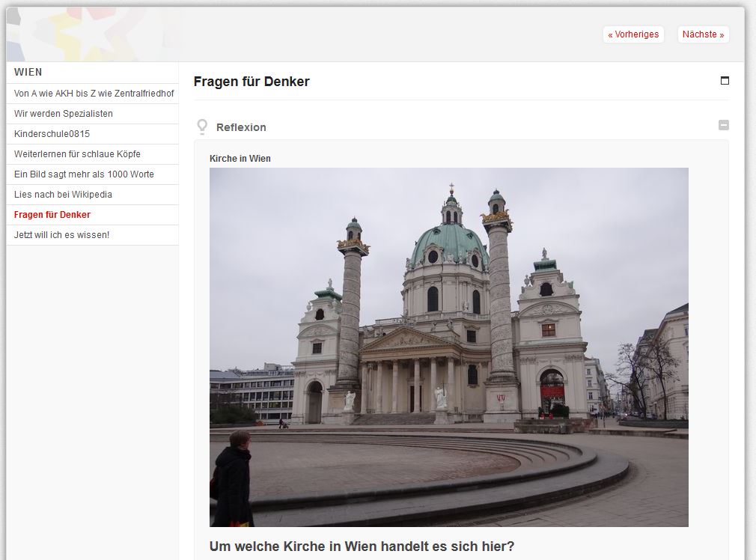This screenshot has width=756, height=560.
Task: Open 'Weiterlernen für schlaue Köpfe'
Action: pyautogui.click(x=93, y=154)
